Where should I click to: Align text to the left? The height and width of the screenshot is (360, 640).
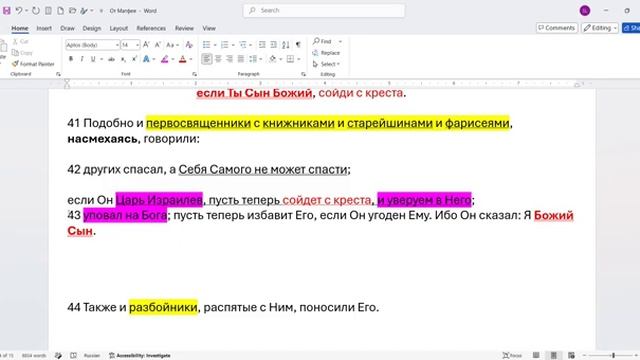point(207,59)
